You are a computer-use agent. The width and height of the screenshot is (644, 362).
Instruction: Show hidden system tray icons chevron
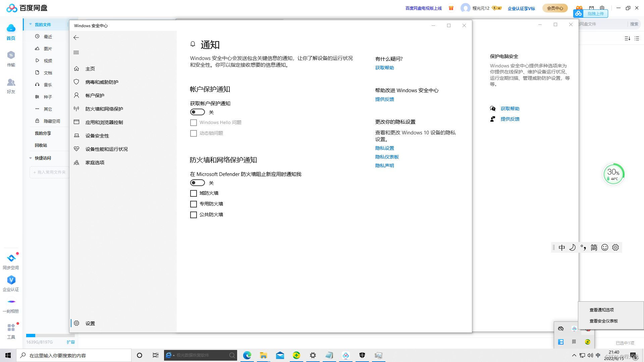tap(574, 355)
